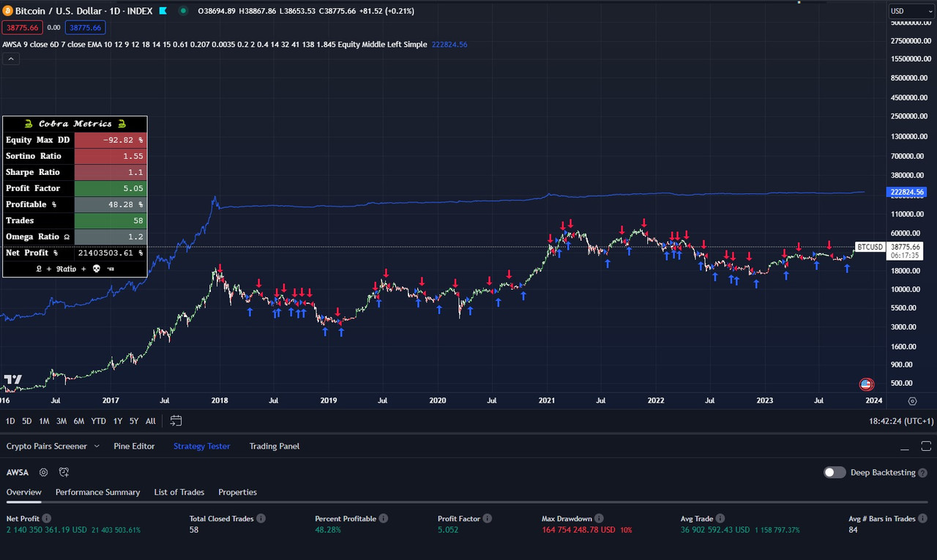
Task: Click the green market status dot
Action: coord(183,11)
